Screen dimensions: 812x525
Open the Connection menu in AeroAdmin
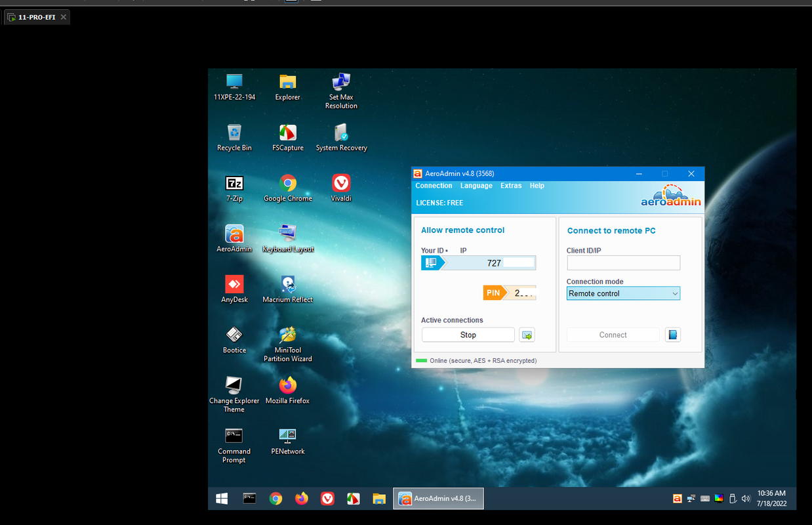pyautogui.click(x=434, y=186)
